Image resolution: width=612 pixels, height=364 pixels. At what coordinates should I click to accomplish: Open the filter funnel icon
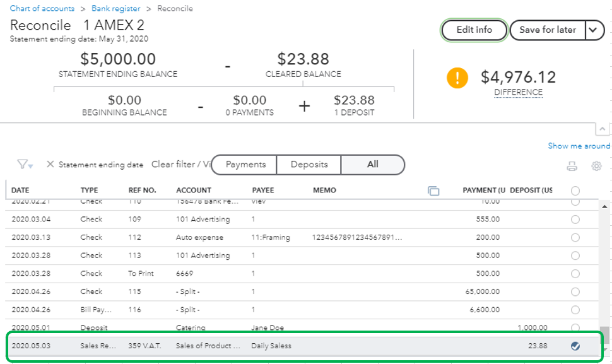[25, 165]
